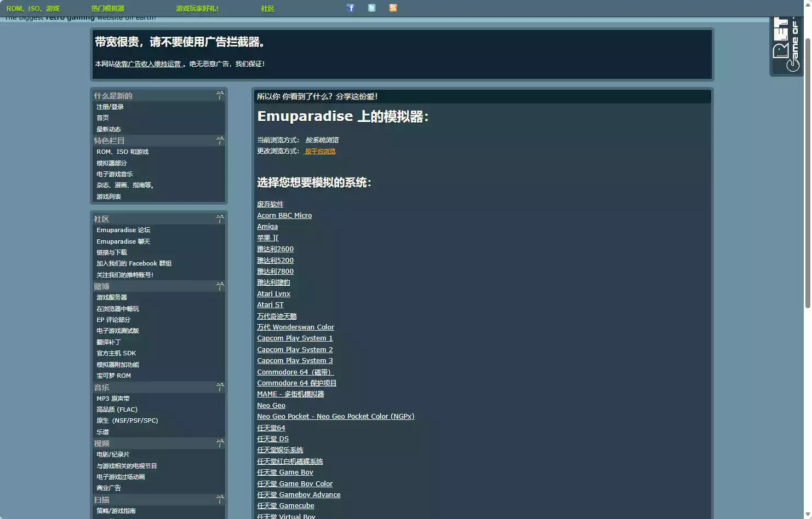The image size is (812, 519).
Task: Open 高品质 (FLAC) sidebar link
Action: [117, 410]
